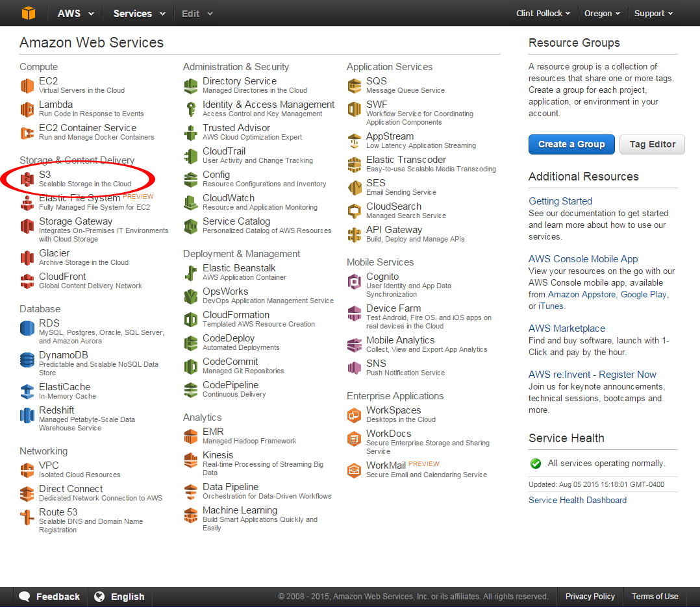The width and height of the screenshot is (700, 607).
Task: Open the Terms of Use link
Action: [x=655, y=597]
